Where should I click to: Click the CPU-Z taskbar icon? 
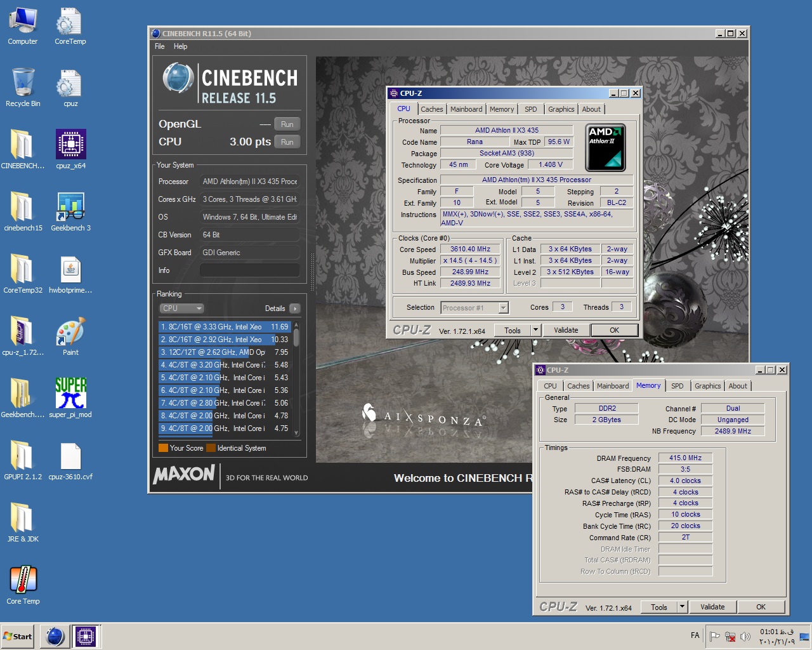point(86,636)
